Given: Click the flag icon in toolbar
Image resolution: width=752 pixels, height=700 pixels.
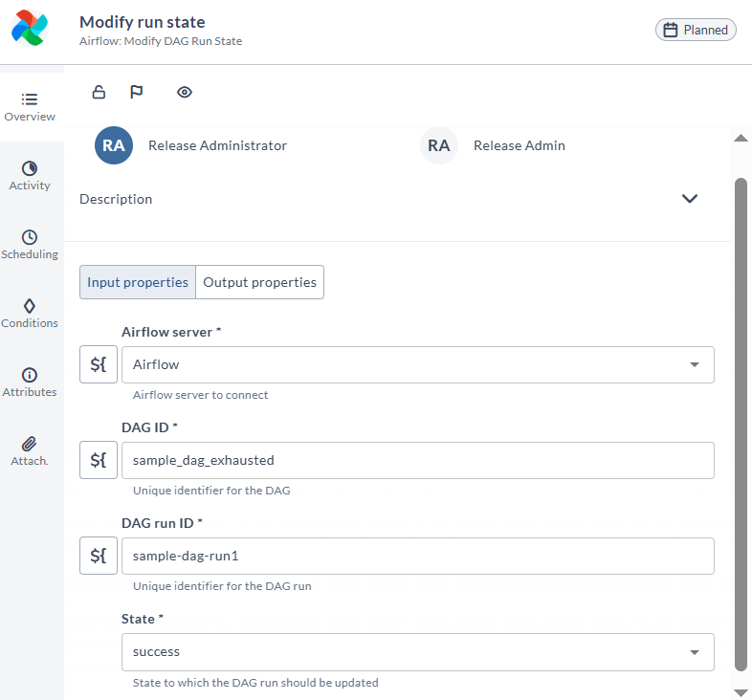Looking at the screenshot, I should pyautogui.click(x=136, y=92).
